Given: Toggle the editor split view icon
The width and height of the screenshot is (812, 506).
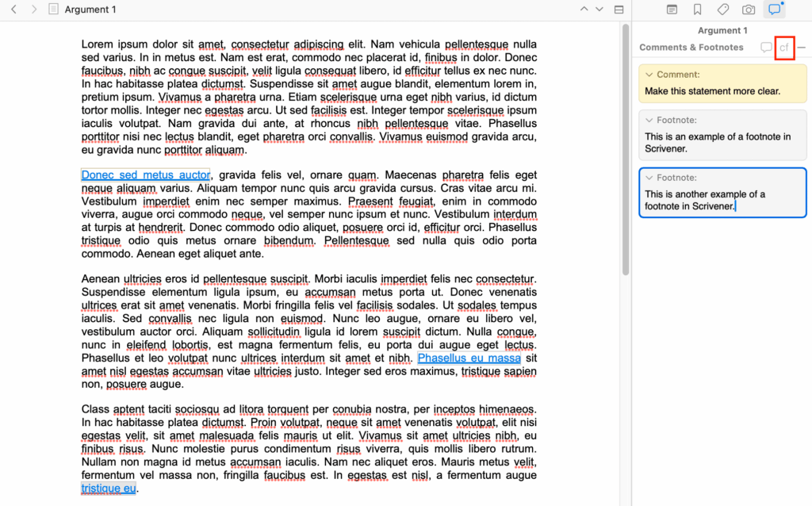Looking at the screenshot, I should click(x=619, y=10).
